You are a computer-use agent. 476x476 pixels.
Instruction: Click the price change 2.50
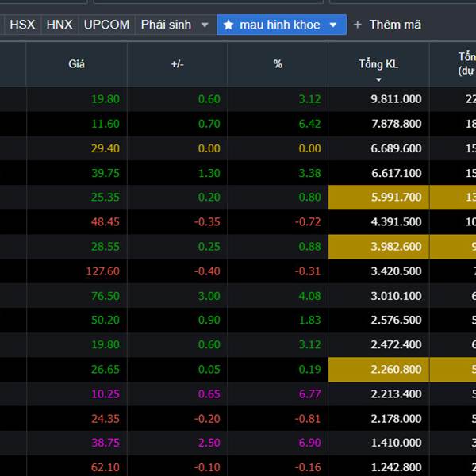pos(209,443)
